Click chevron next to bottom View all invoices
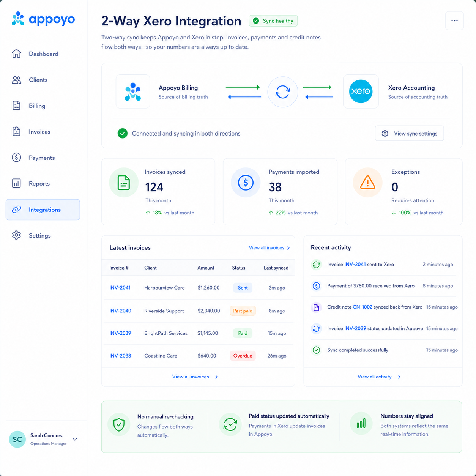This screenshot has height=476, width=476. pyautogui.click(x=216, y=377)
